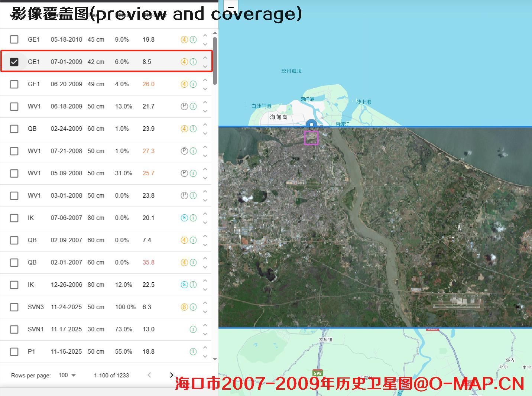Screen dimensions: 532x396
Task: Open the info icon for GE1 05-18-2010 image
Action: [193, 39]
